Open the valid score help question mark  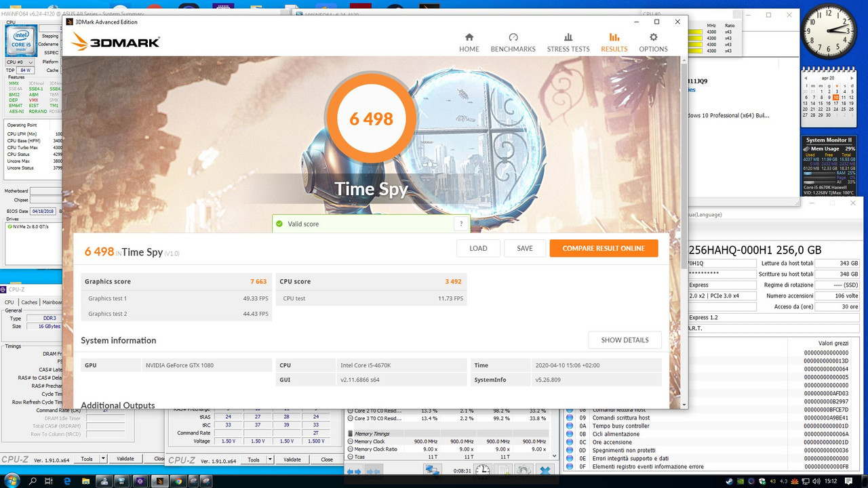461,224
